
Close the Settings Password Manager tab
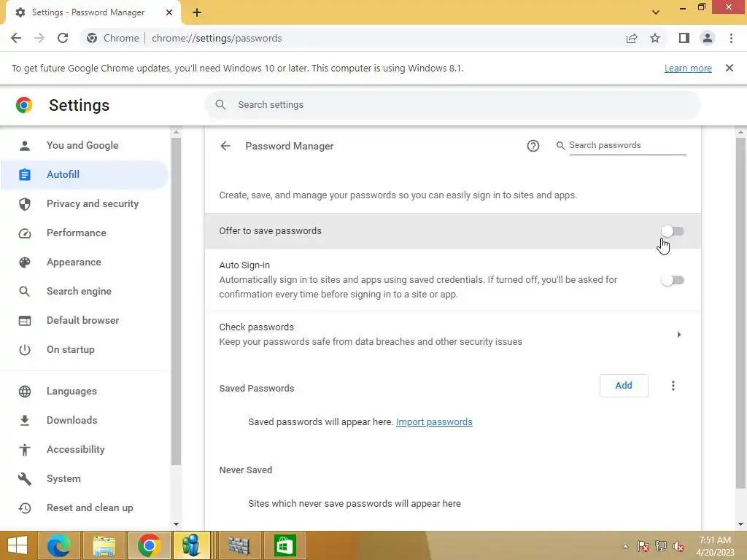[x=169, y=12]
